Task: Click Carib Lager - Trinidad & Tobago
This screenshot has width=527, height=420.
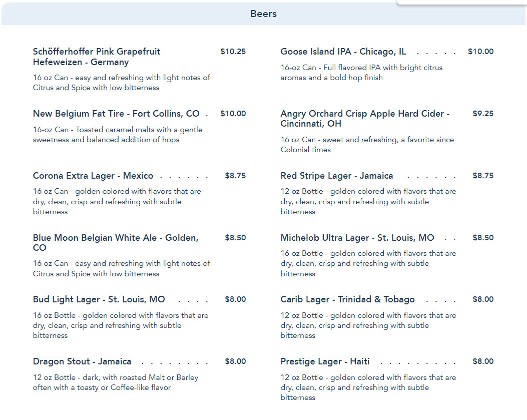Action: click(x=347, y=299)
